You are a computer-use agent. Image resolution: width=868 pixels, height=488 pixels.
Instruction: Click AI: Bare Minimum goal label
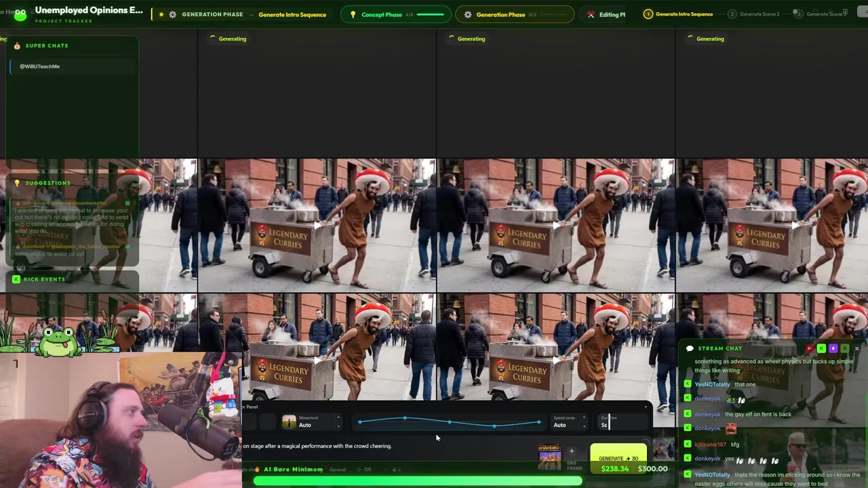[293, 469]
